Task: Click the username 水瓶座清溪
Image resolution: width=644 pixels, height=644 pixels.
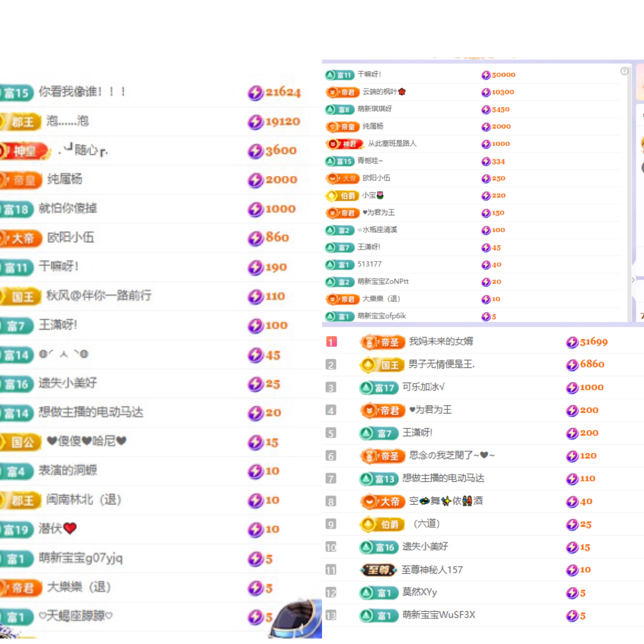Action: point(377,230)
